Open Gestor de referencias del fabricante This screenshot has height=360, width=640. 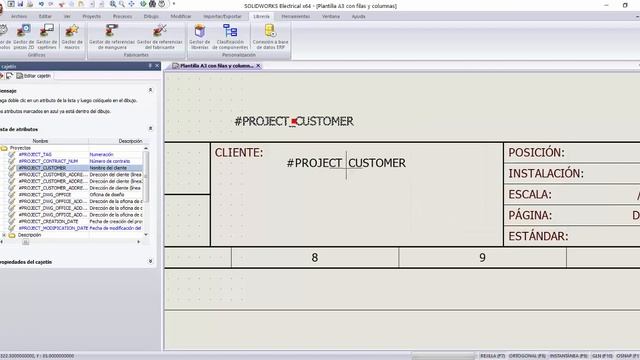click(160, 37)
